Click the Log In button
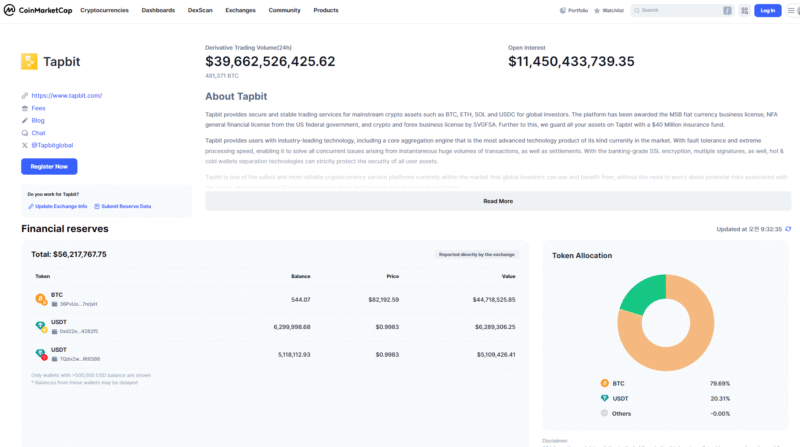Image resolution: width=800 pixels, height=447 pixels. click(x=767, y=10)
